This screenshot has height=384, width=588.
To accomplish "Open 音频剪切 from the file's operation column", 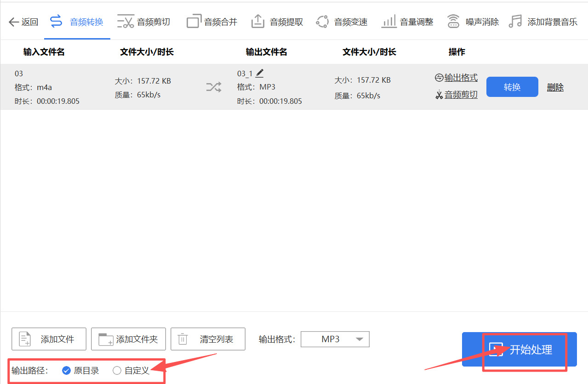I will 461,94.
